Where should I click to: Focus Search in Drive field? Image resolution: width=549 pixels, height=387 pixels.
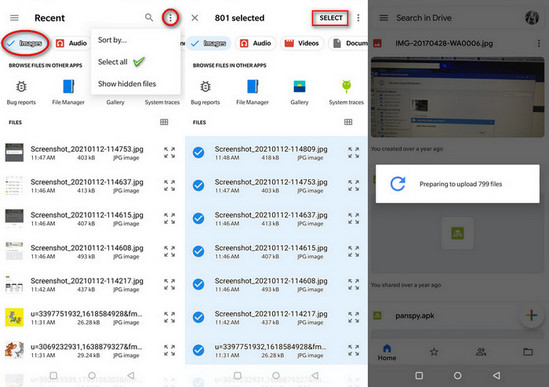click(424, 18)
